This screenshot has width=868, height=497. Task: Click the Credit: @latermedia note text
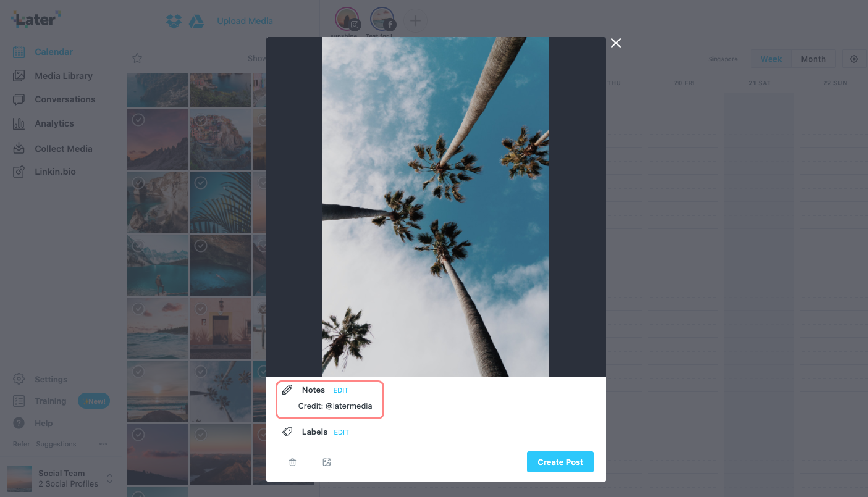click(335, 406)
